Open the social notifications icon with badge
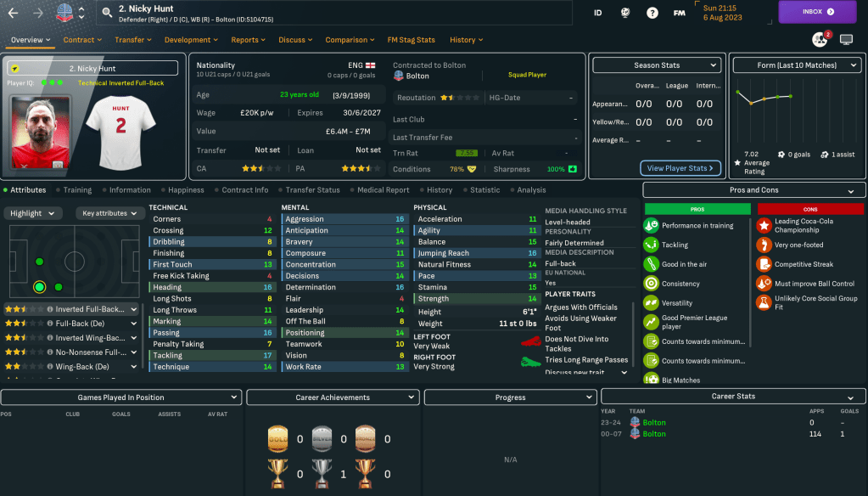This screenshot has width=868, height=496. pyautogui.click(x=819, y=40)
